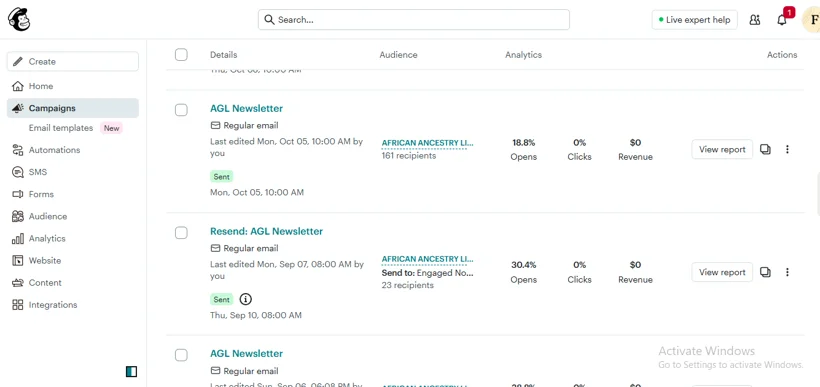The image size is (820, 387).
Task: Click the search magnifier icon
Action: tap(269, 20)
